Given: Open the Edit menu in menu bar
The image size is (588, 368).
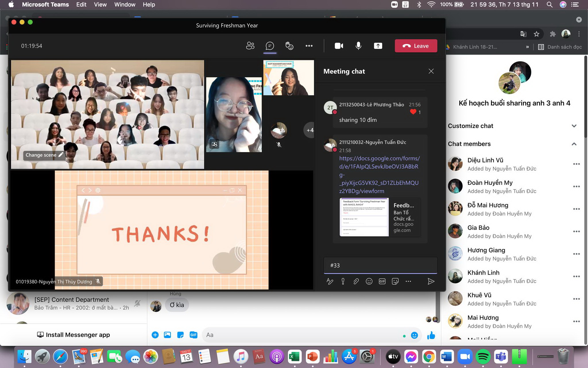Looking at the screenshot, I should pyautogui.click(x=81, y=5).
